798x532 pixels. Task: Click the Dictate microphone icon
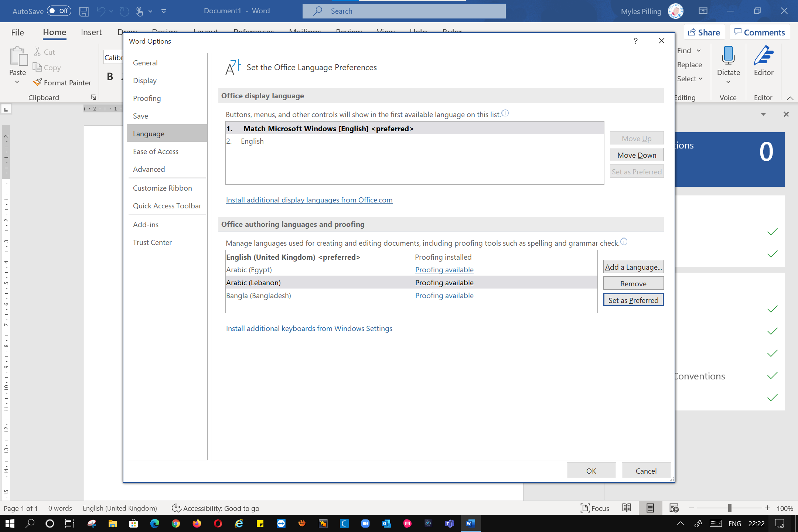click(x=728, y=55)
